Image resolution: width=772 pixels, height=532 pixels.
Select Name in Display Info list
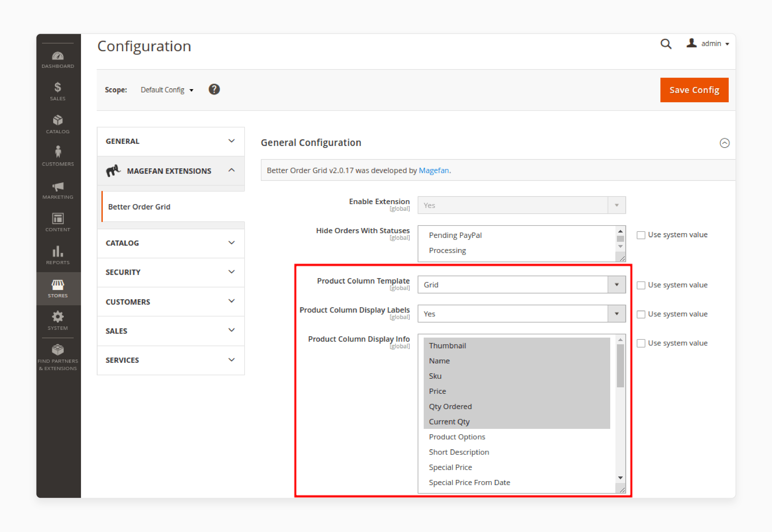pos(517,361)
